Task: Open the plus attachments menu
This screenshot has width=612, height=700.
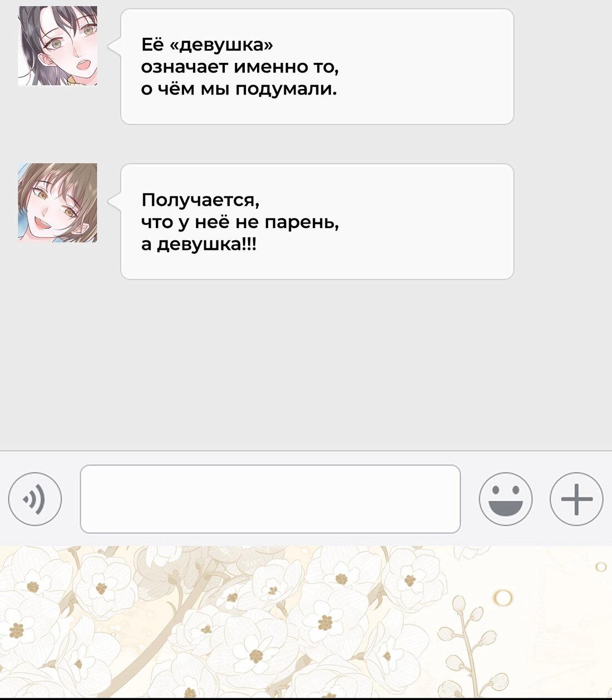Action: tap(576, 499)
